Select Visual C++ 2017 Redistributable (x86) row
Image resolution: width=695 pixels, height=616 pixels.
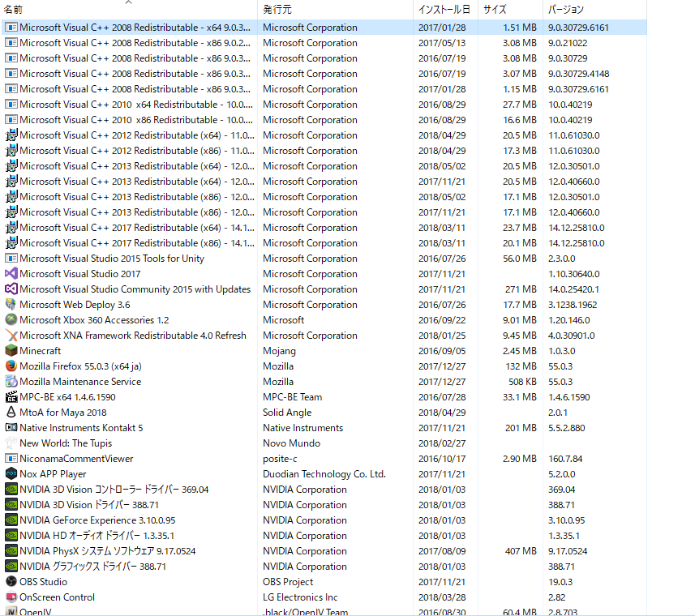324,243
